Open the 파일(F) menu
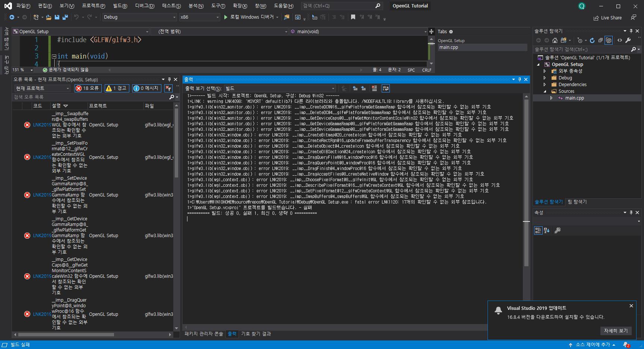This screenshot has width=644, height=349. click(x=23, y=6)
